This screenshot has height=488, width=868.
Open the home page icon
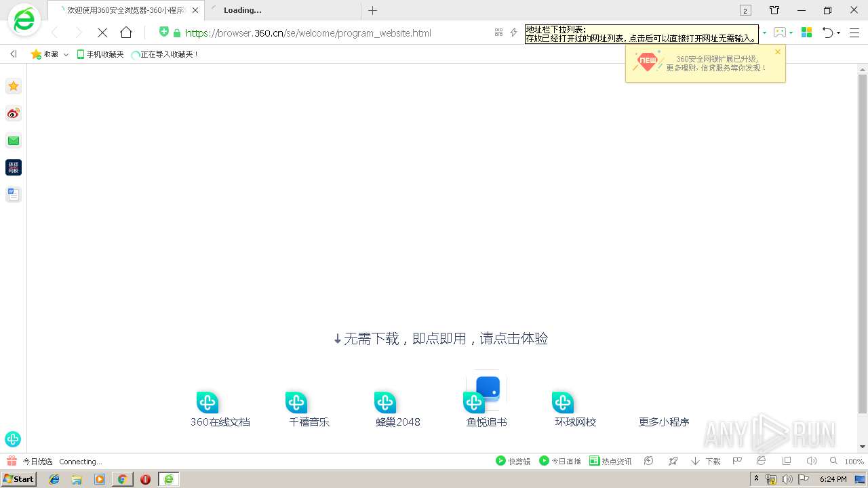[x=126, y=33]
